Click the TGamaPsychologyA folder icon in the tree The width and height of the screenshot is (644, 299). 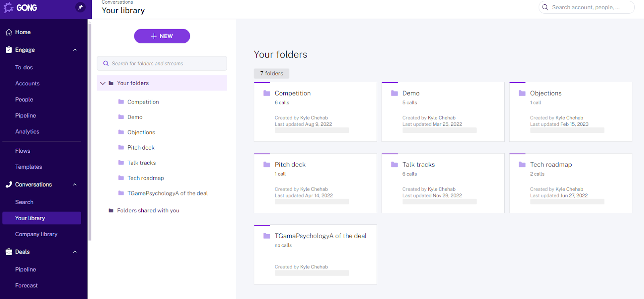121,193
